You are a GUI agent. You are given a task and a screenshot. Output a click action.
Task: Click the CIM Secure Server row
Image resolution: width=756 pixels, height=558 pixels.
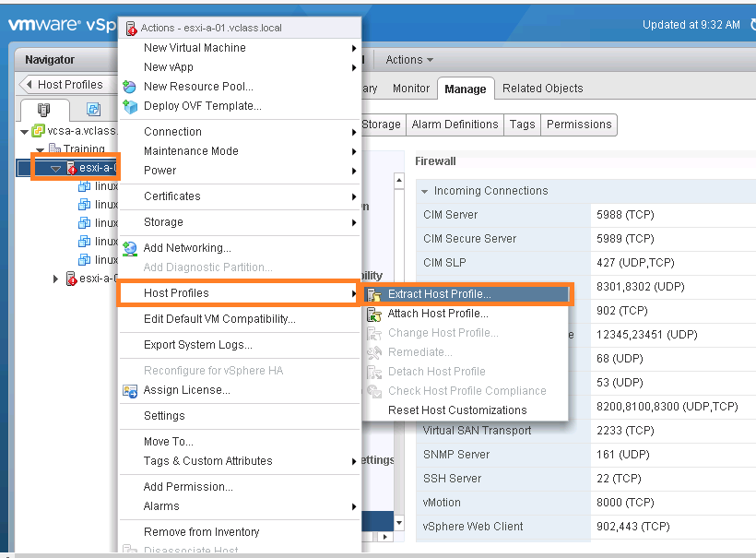tap(585, 239)
